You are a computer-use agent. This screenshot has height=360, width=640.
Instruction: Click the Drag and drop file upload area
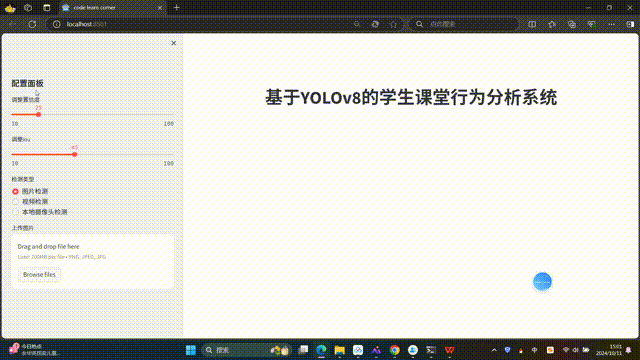(93, 262)
